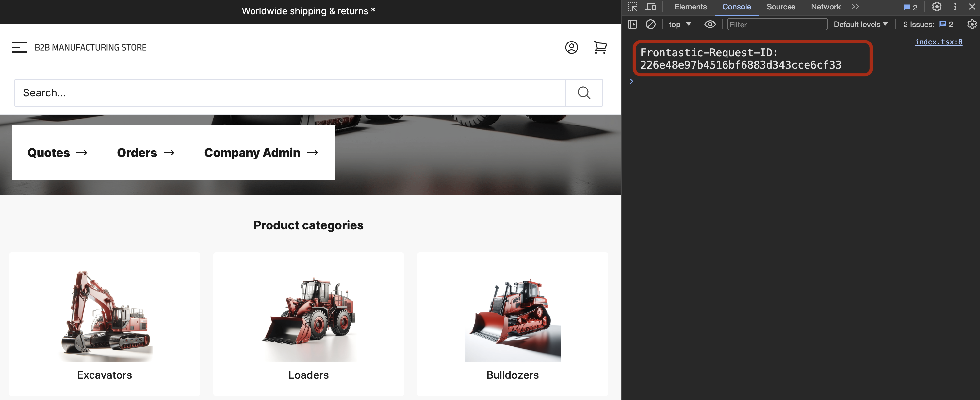This screenshot has height=400, width=980.
Task: Open console settings gear icon
Action: pos(972,25)
